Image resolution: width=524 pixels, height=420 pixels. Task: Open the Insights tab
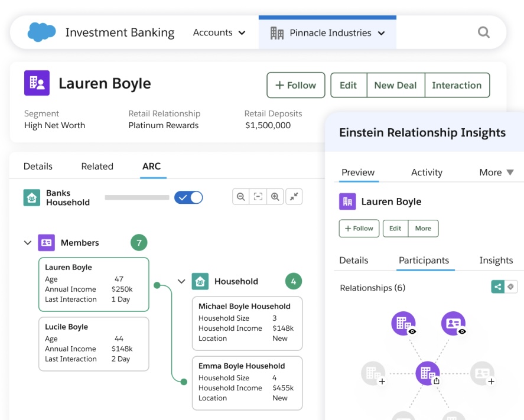496,261
